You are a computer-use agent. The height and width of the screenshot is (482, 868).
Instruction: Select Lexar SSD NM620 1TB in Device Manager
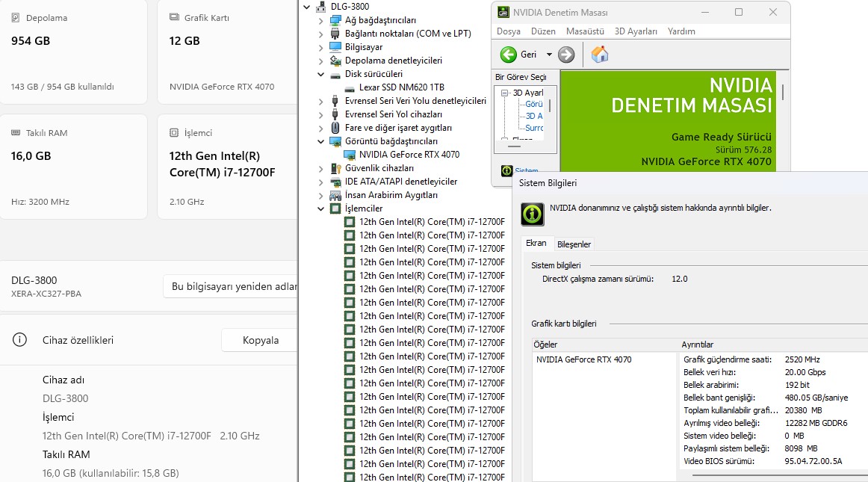(x=401, y=87)
